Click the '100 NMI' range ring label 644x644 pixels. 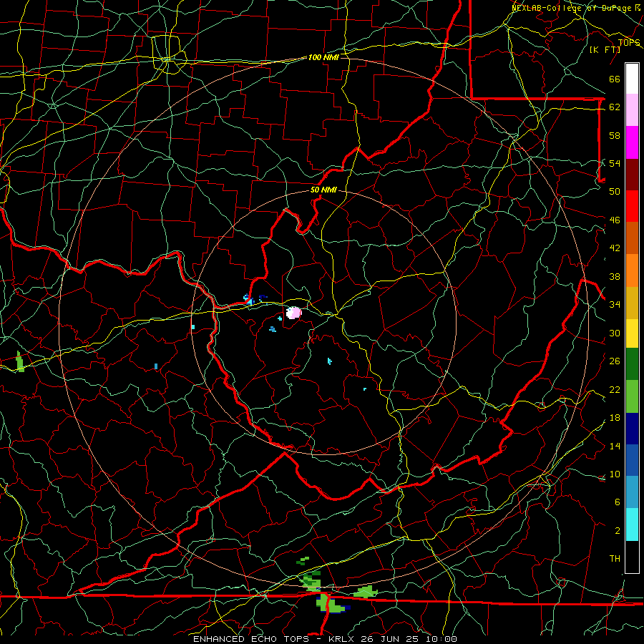tap(323, 57)
